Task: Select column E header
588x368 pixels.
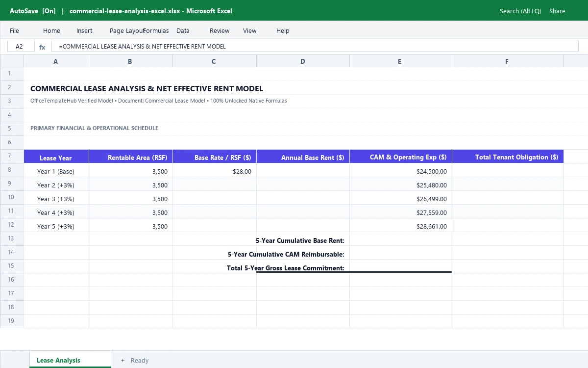Action: [x=400, y=61]
